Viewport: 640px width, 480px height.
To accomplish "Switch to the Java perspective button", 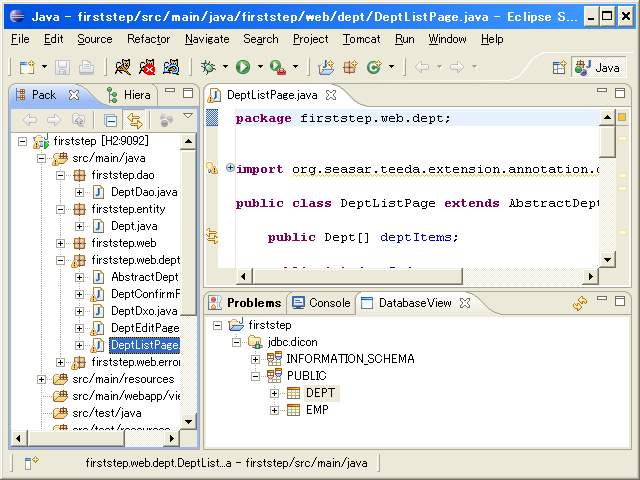I will (599, 67).
